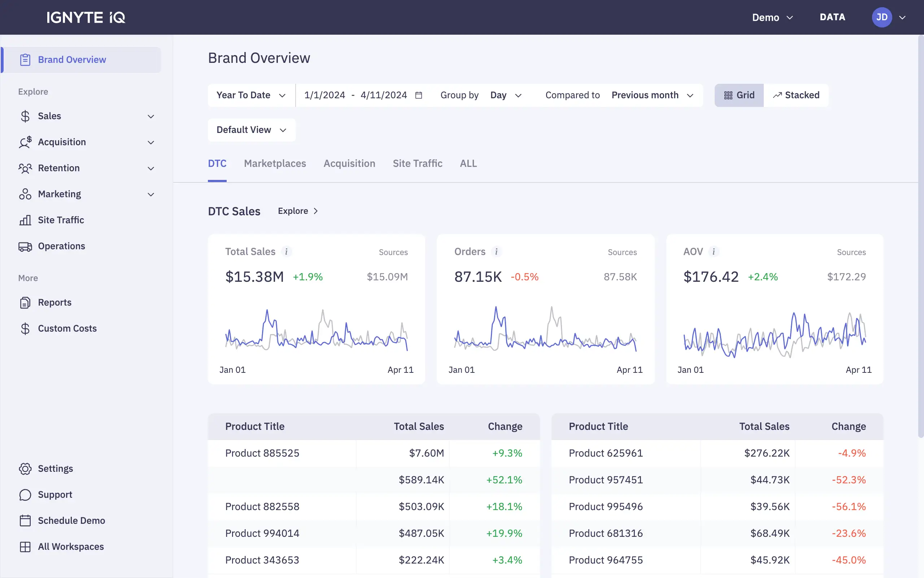The height and width of the screenshot is (578, 924).
Task: Switch to the ALL tab
Action: [x=468, y=164]
